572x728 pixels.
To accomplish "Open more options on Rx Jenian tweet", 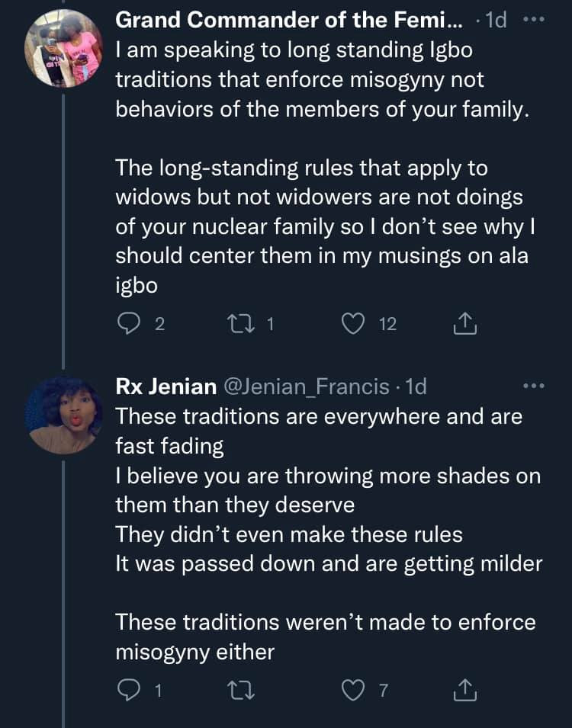I will click(535, 386).
